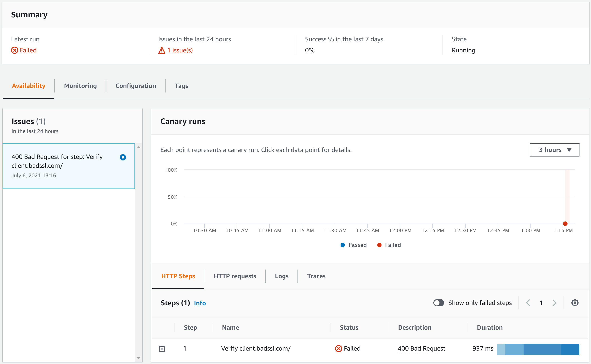591x364 pixels.
Task: Click the Failed status icon under Latest run
Action: coord(14,50)
